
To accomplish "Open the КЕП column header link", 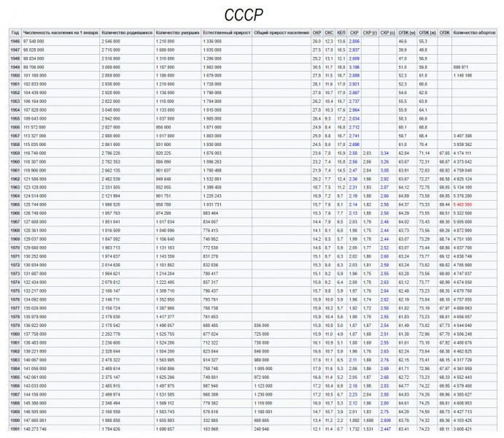I will coord(341,33).
